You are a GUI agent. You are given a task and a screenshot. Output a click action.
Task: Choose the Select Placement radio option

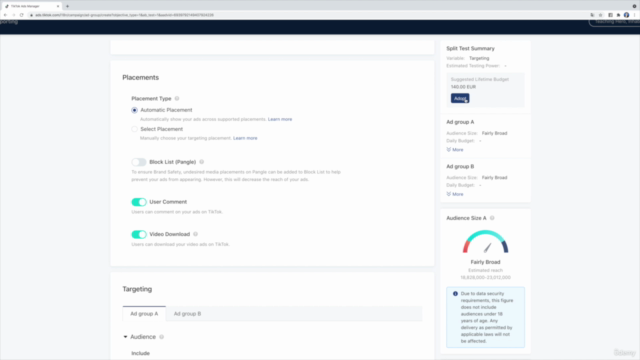tap(134, 129)
